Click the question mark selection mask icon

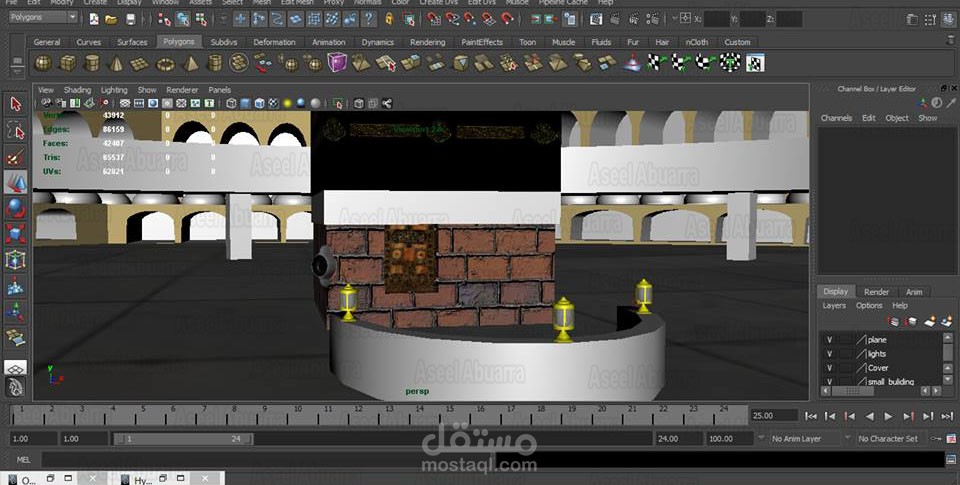(x=368, y=19)
